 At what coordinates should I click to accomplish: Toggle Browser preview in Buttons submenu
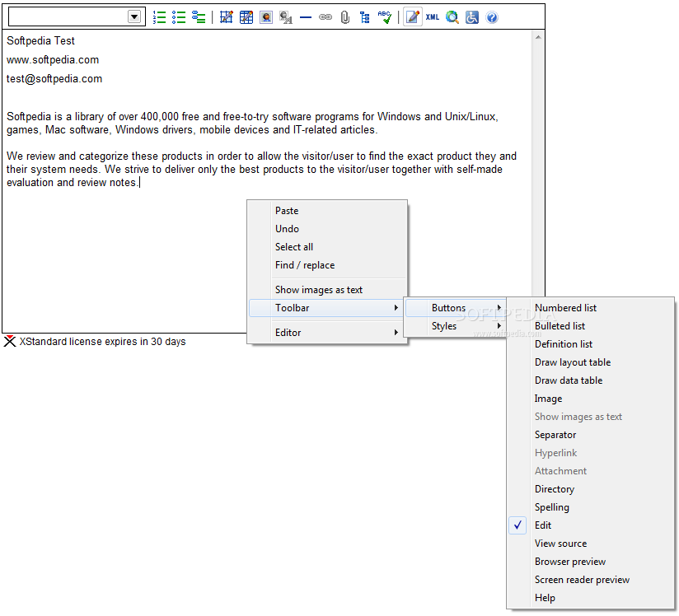[x=590, y=562]
